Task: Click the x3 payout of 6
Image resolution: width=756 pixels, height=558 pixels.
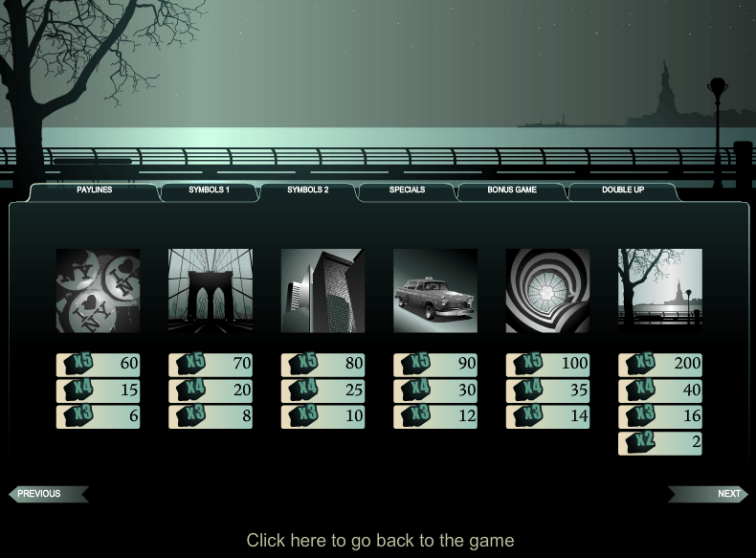Action: pos(98,416)
